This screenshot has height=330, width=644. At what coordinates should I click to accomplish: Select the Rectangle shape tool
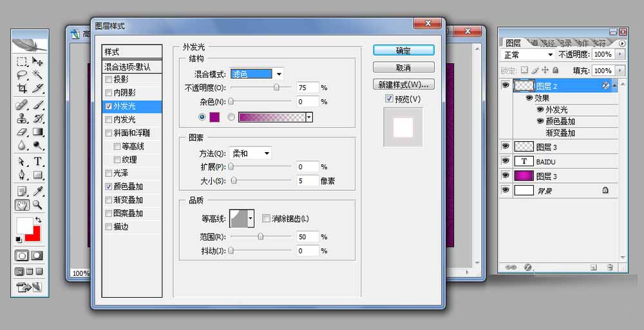pos(38,175)
